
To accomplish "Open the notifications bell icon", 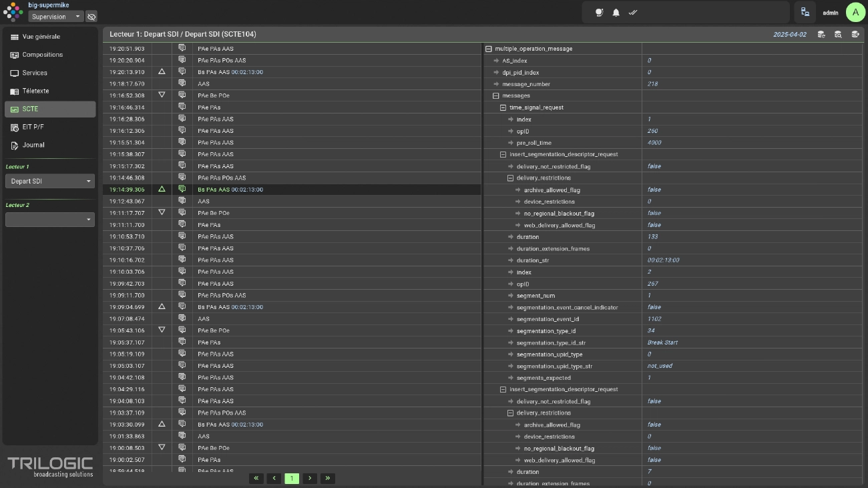I will (616, 12).
